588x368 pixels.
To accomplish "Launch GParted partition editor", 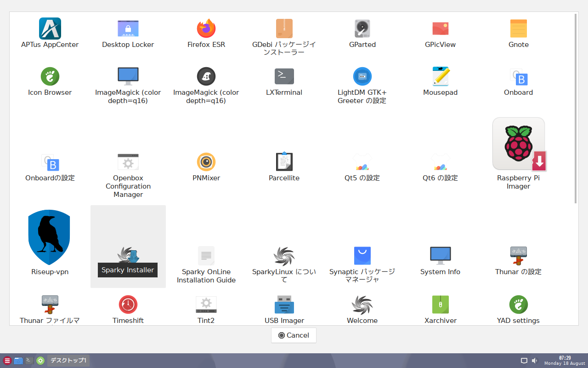I will pos(362,33).
